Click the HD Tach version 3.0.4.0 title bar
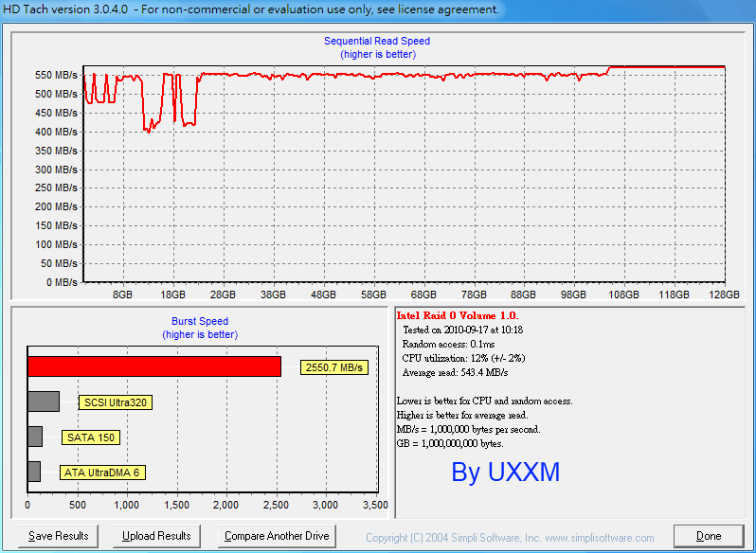The height and width of the screenshot is (553, 756). pyautogui.click(x=251, y=9)
